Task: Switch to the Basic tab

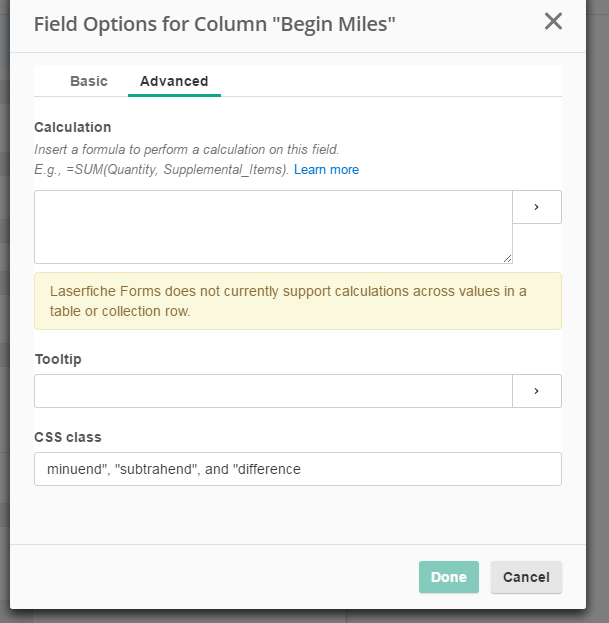Action: tap(89, 81)
